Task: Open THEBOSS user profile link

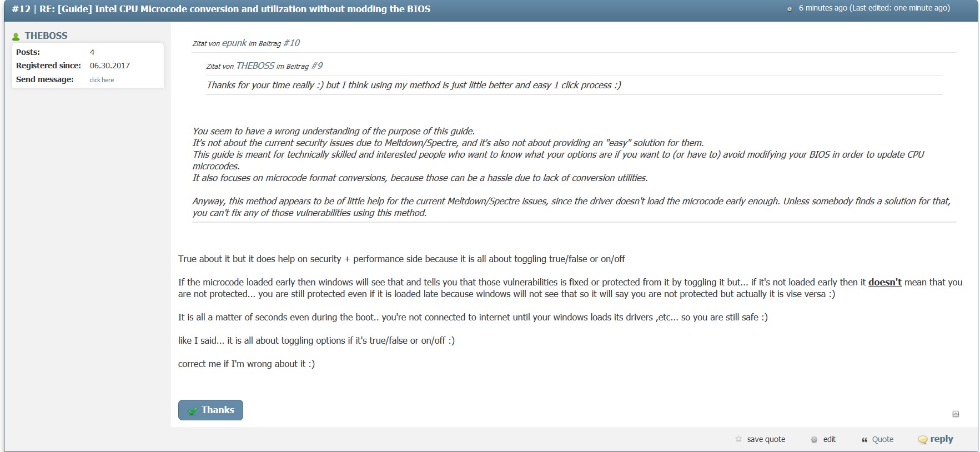Action: (46, 36)
